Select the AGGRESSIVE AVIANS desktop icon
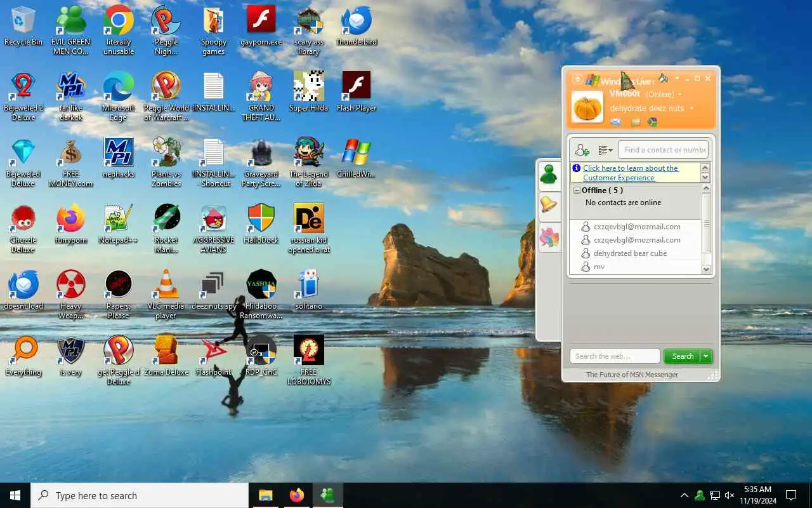812x508 pixels. (214, 229)
